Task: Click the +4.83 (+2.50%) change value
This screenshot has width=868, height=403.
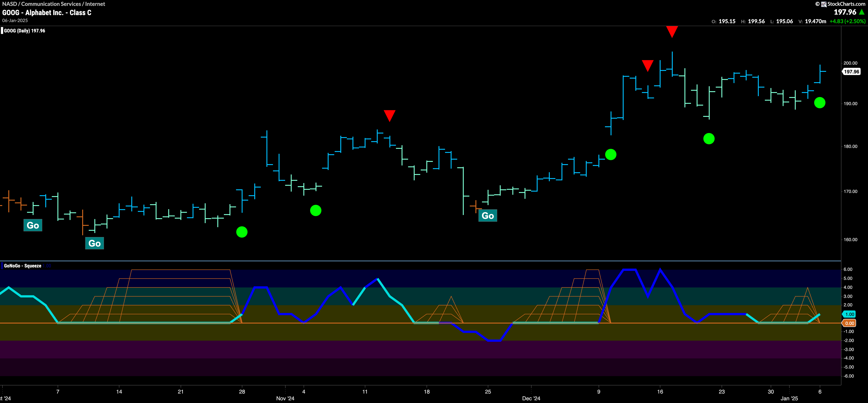Action: pyautogui.click(x=847, y=21)
